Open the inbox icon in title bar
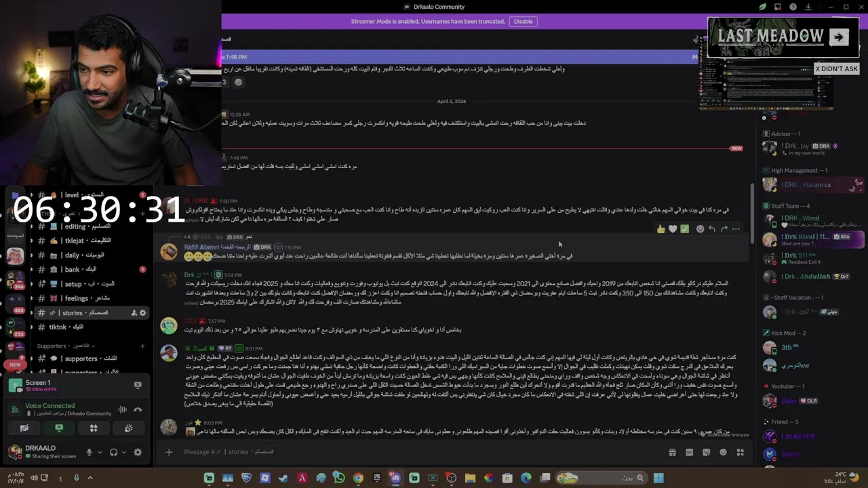Viewport: 868px width, 488px height. [778, 7]
